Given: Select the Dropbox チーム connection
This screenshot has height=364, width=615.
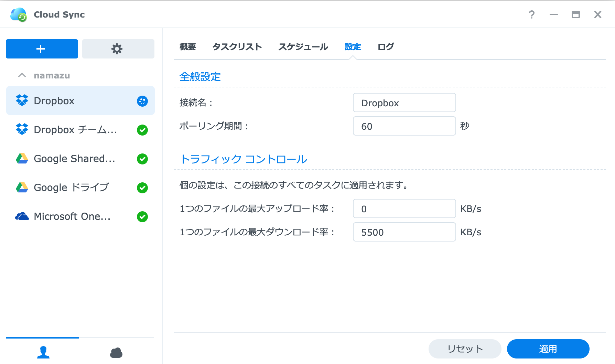Looking at the screenshot, I should pyautogui.click(x=76, y=130).
